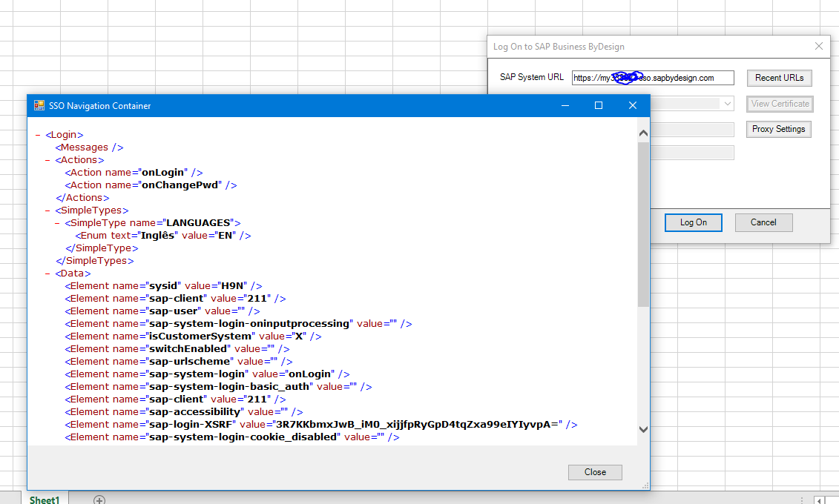Collapse the SimpleTypes XML node
Screen dimensions: 839x504
click(x=47, y=210)
